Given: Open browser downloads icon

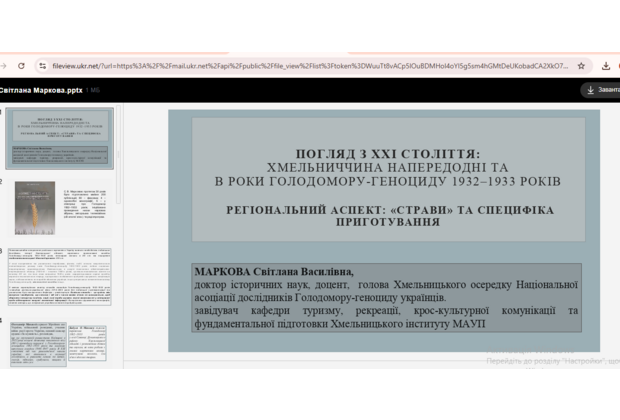Looking at the screenshot, I should 606,65.
